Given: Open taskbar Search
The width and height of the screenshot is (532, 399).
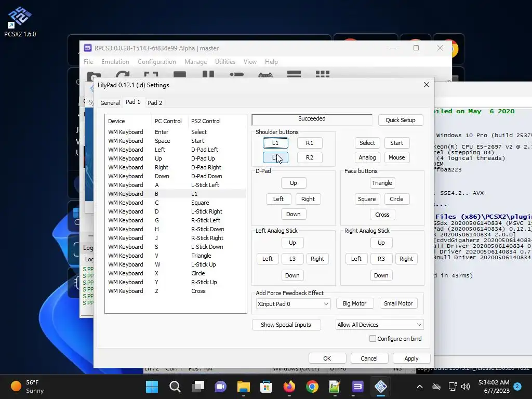Looking at the screenshot, I should pos(175,387).
